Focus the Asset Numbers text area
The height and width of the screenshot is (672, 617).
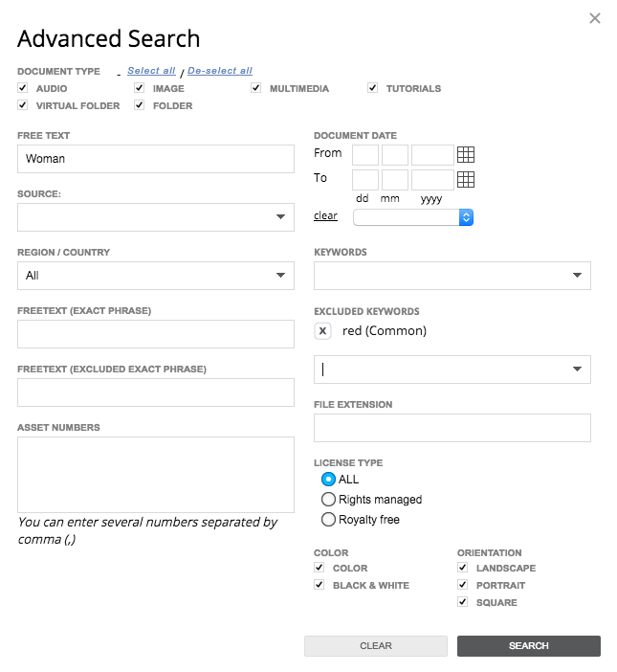tap(156, 475)
